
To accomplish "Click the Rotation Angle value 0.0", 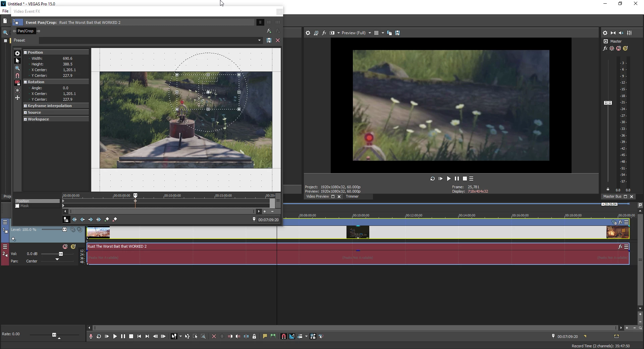I will pos(65,88).
